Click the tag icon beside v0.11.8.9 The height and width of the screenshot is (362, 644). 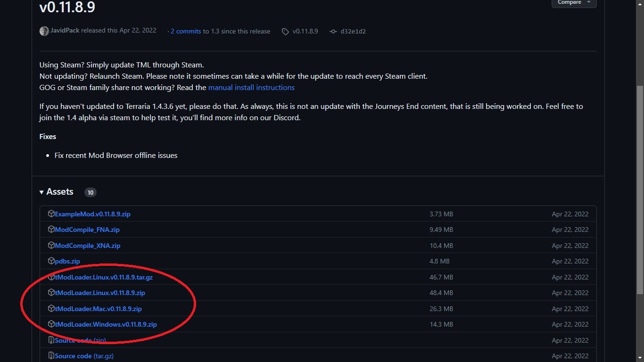click(285, 32)
